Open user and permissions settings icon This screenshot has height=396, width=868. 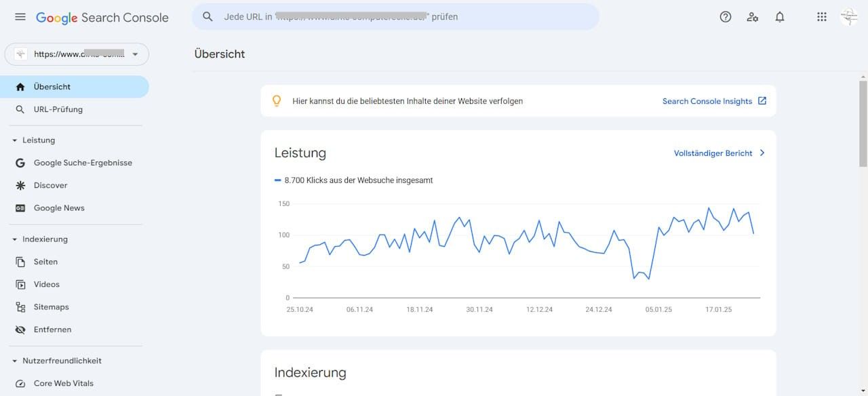pyautogui.click(x=753, y=17)
